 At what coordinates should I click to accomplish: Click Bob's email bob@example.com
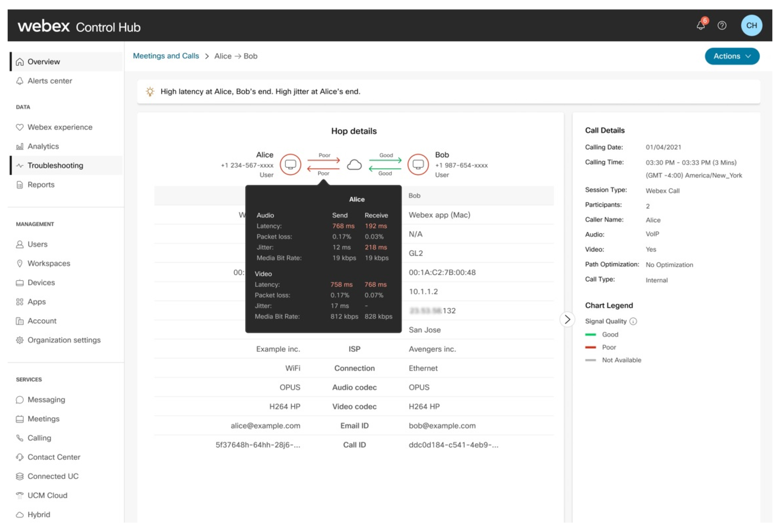[442, 426]
